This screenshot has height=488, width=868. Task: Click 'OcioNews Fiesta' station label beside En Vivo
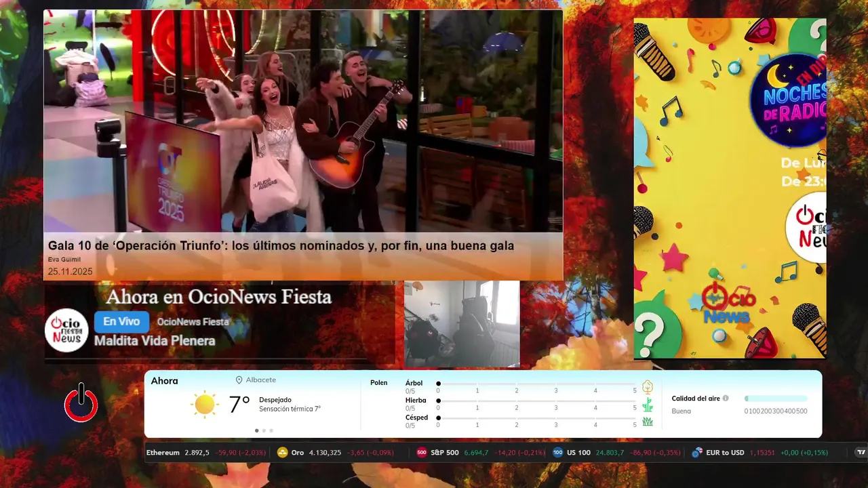193,322
